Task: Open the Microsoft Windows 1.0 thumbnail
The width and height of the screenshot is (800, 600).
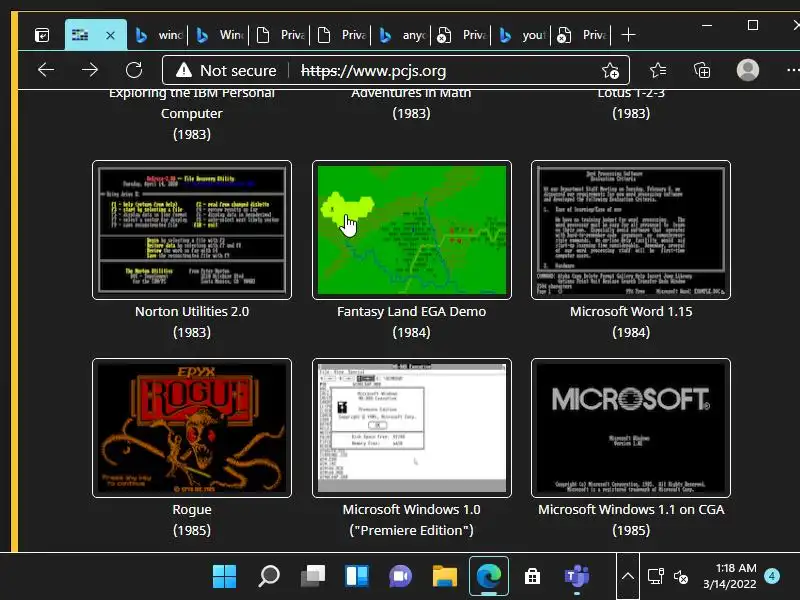Action: tap(412, 428)
